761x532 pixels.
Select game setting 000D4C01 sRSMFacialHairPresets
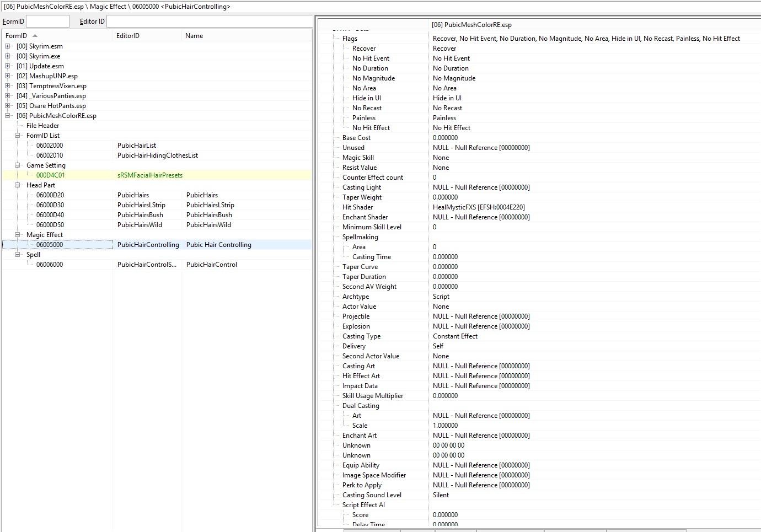tap(157, 175)
